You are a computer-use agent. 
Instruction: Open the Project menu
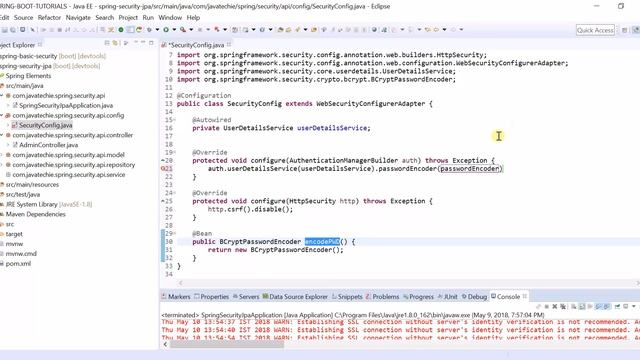(128, 18)
